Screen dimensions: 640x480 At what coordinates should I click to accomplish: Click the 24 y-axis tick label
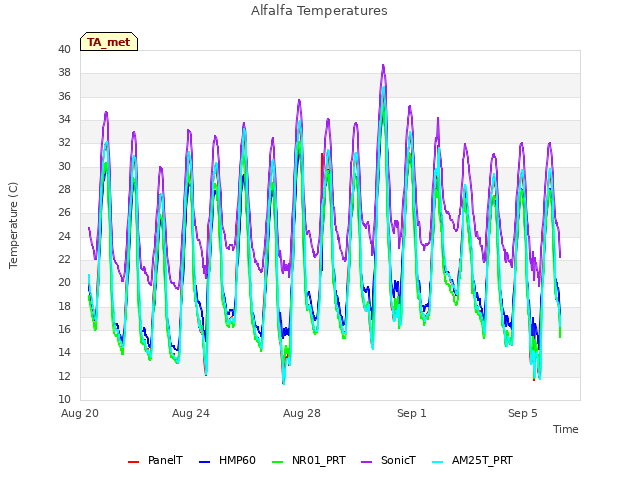click(64, 236)
